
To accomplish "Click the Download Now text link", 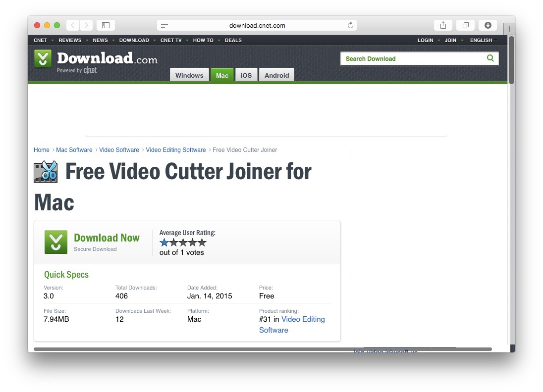I will click(107, 238).
